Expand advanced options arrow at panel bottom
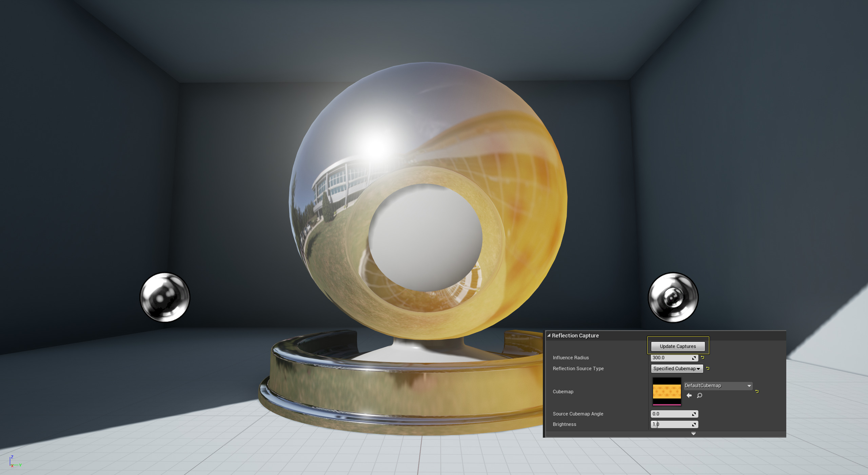 [693, 434]
